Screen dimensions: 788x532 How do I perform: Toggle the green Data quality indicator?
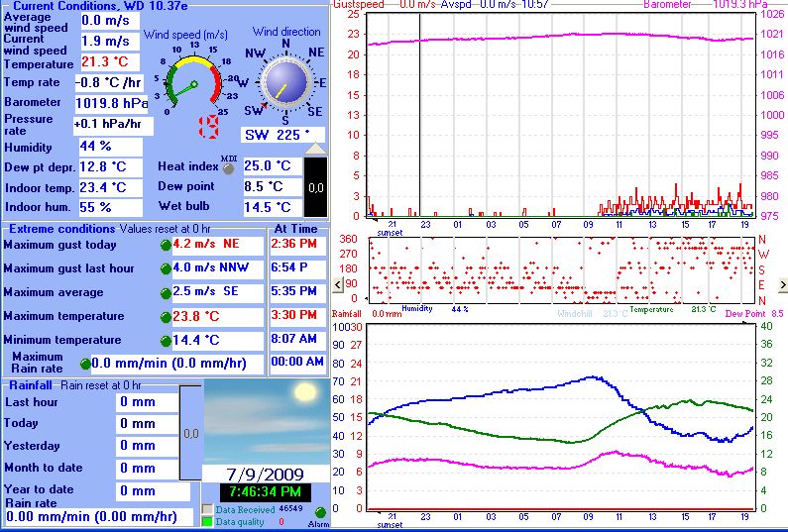(x=207, y=521)
